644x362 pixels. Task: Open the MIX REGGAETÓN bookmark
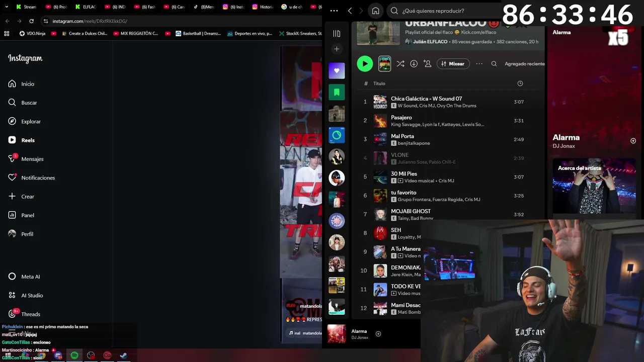point(136,34)
